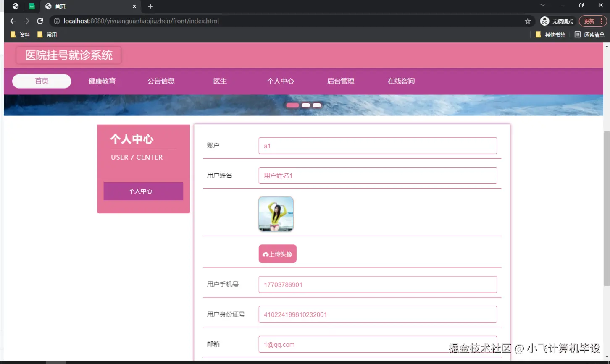Click the back navigation arrow in the browser
This screenshot has width=610, height=364.
(x=13, y=21)
